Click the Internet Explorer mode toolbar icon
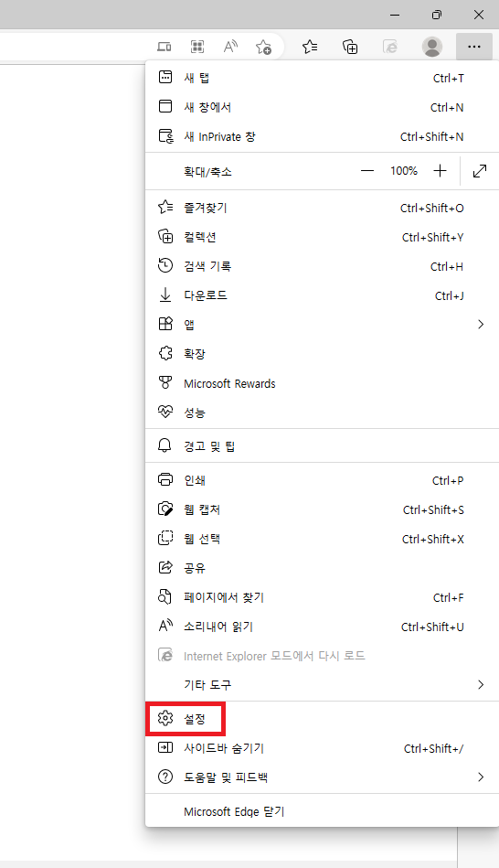499x868 pixels. point(390,47)
